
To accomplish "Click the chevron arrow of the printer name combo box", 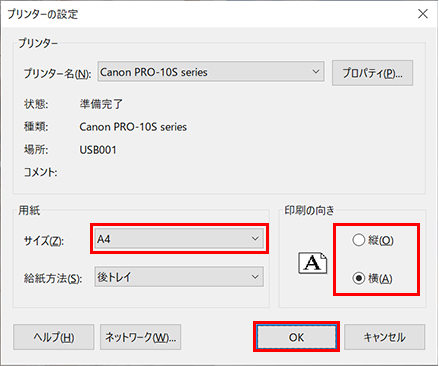I will click(315, 71).
